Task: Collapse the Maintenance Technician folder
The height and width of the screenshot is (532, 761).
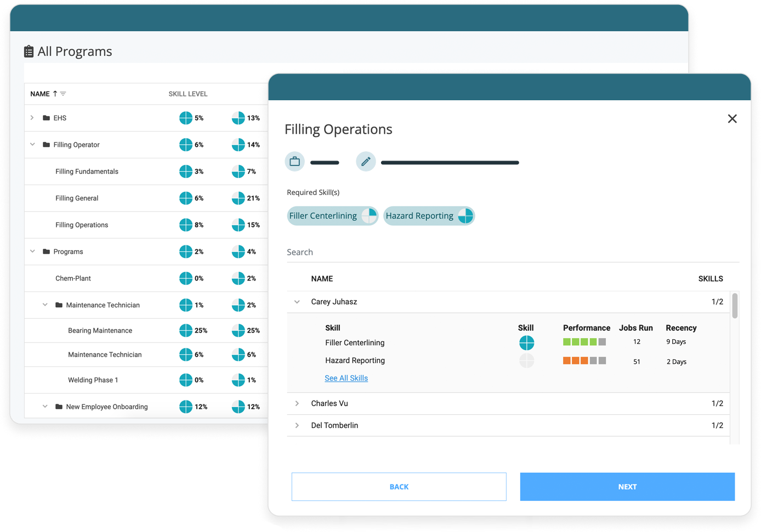Action: (45, 305)
